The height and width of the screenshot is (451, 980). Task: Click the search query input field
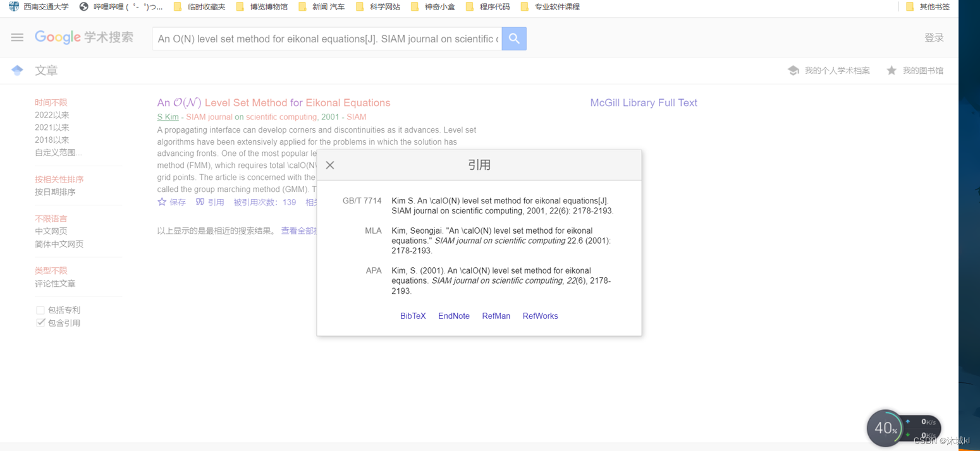coord(328,39)
